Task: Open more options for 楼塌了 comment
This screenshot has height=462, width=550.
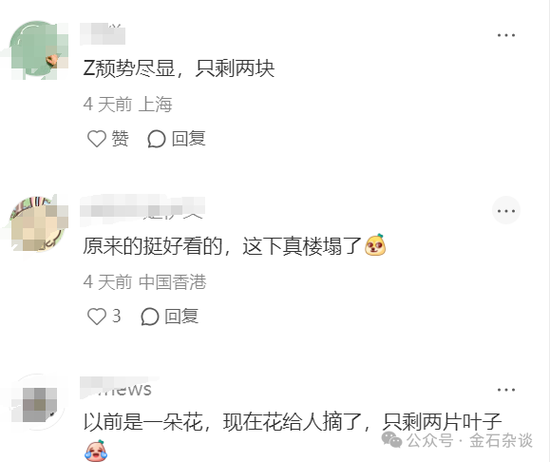Action: point(506,211)
